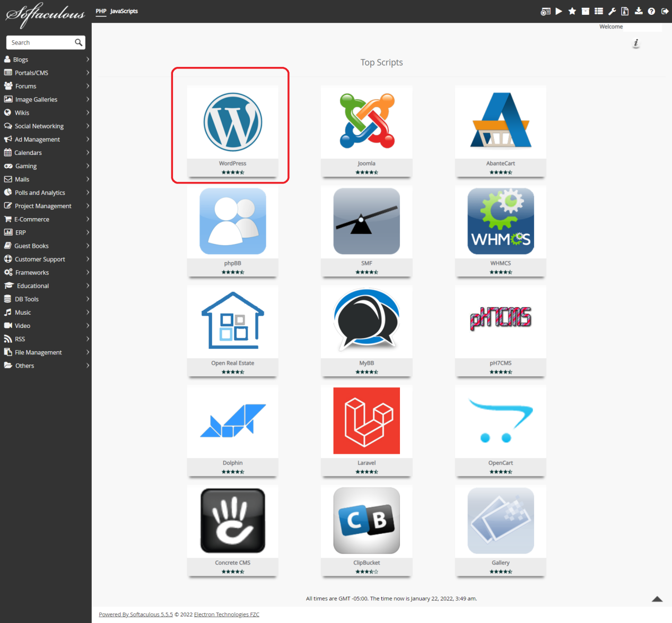Viewport: 672px width, 623px height.
Task: Select the SMF seesaw thumbnail
Action: pyautogui.click(x=366, y=221)
